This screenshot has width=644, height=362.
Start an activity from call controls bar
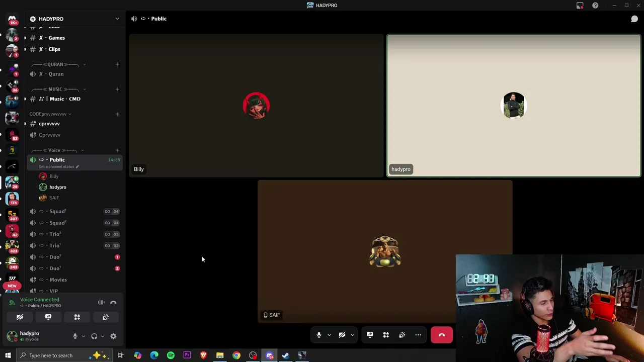(386, 335)
